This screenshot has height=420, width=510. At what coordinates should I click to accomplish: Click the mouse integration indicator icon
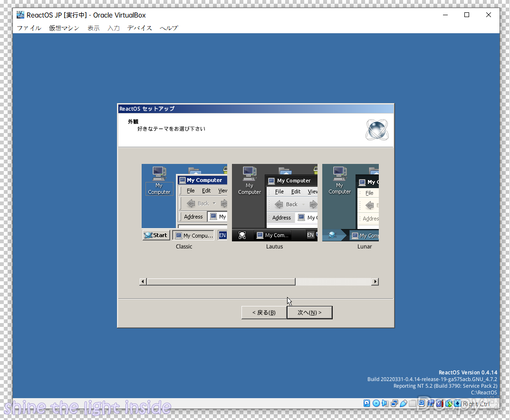[x=449, y=403]
